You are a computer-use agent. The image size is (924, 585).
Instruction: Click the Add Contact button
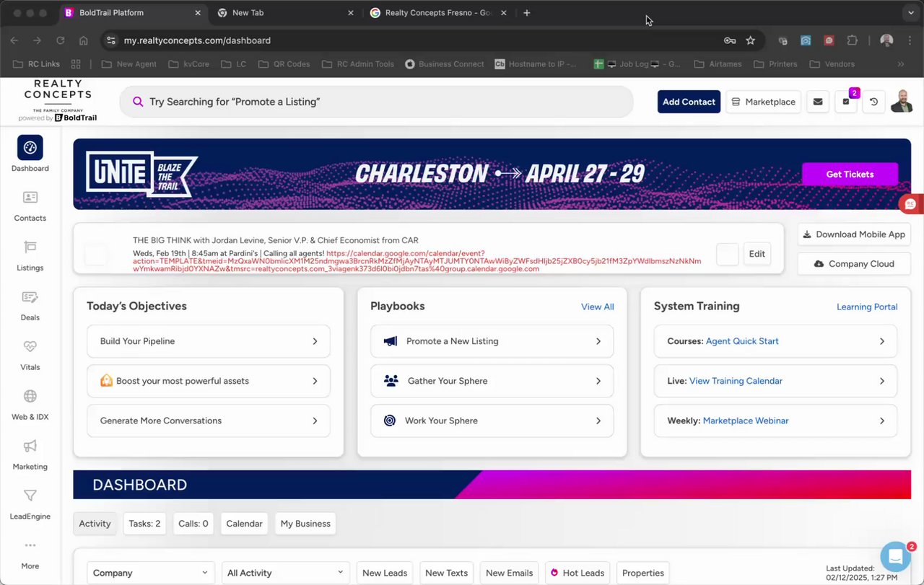689,102
